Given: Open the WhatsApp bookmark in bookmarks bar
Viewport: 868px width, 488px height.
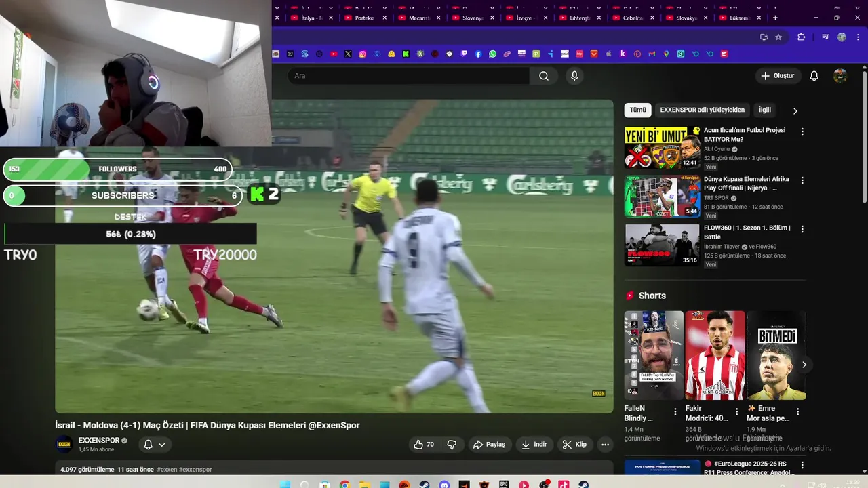Looking at the screenshot, I should [492, 54].
